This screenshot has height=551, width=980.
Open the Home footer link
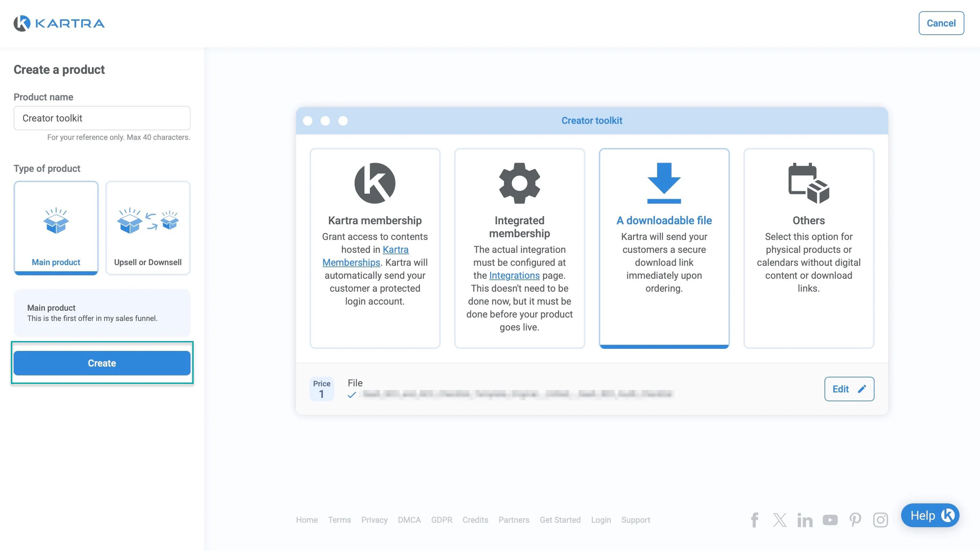click(307, 520)
